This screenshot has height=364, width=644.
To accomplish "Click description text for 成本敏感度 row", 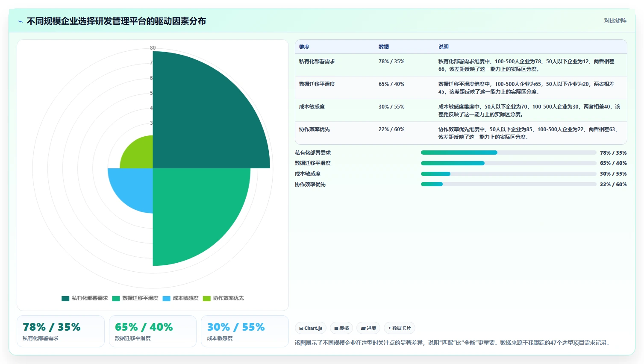I will click(529, 111).
